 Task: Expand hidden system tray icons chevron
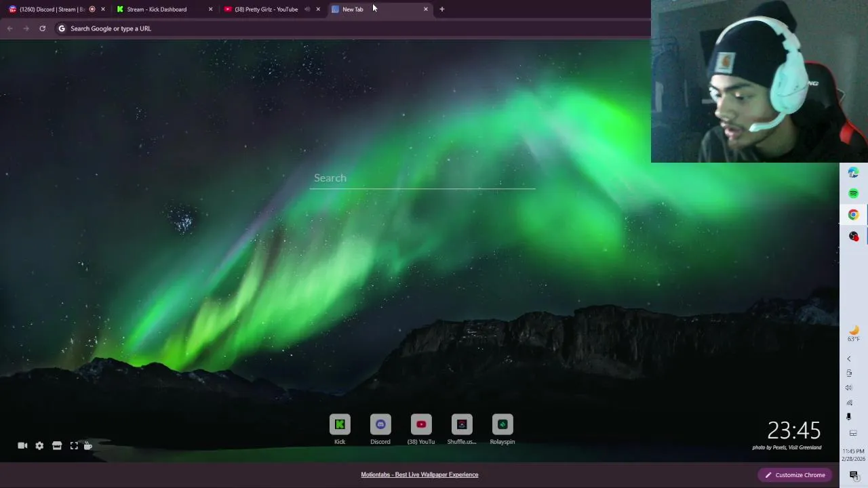click(x=848, y=359)
